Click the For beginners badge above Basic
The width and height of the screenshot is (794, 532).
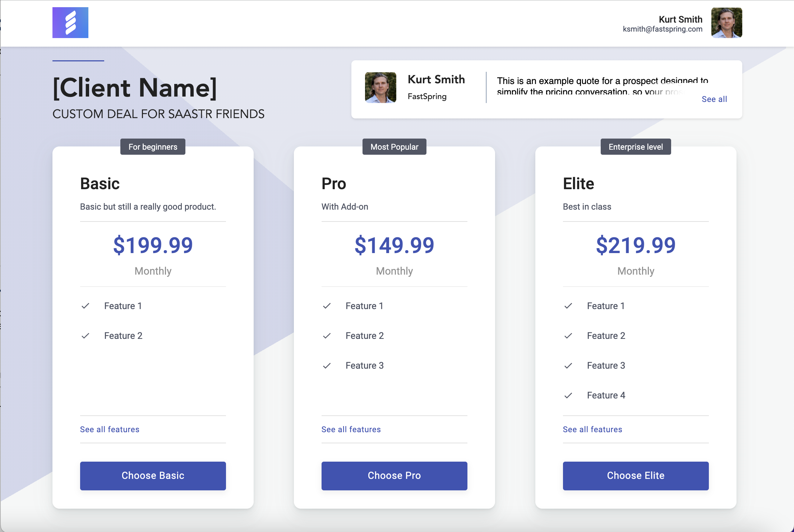tap(153, 146)
